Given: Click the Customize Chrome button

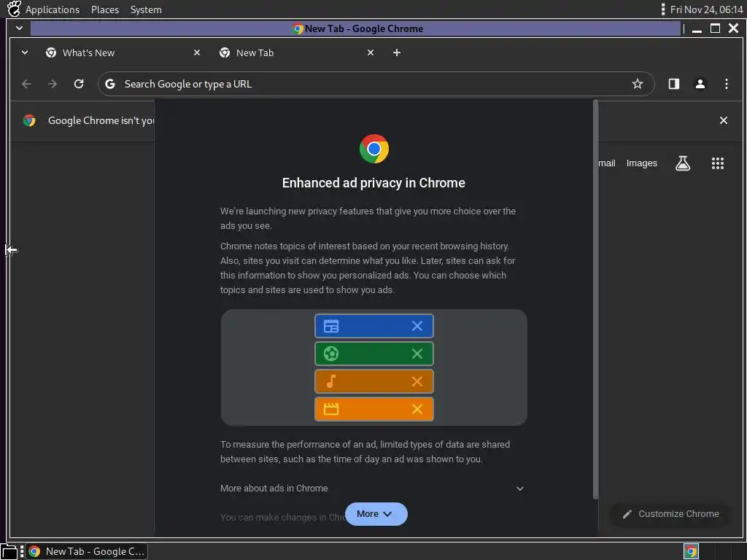Looking at the screenshot, I should tap(671, 514).
